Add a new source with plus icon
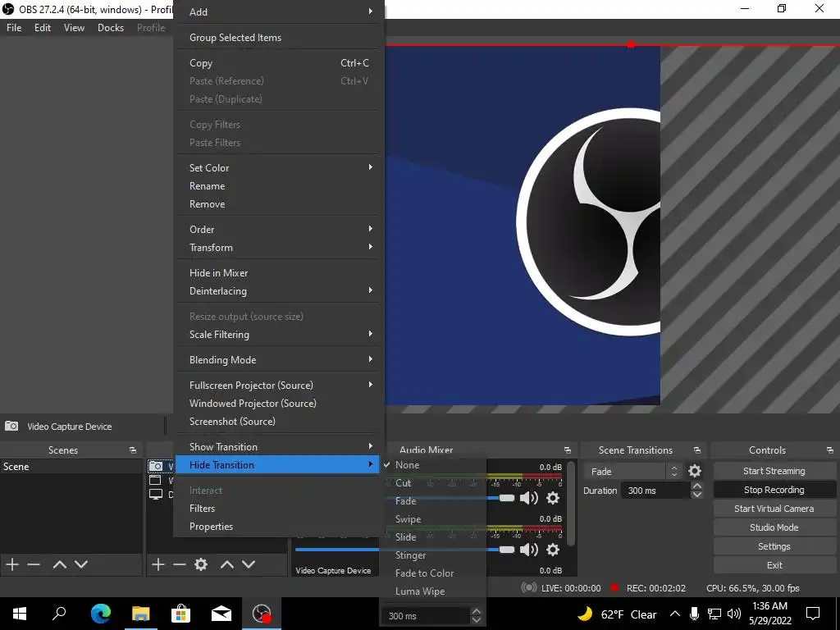Image resolution: width=840 pixels, height=630 pixels. click(158, 564)
